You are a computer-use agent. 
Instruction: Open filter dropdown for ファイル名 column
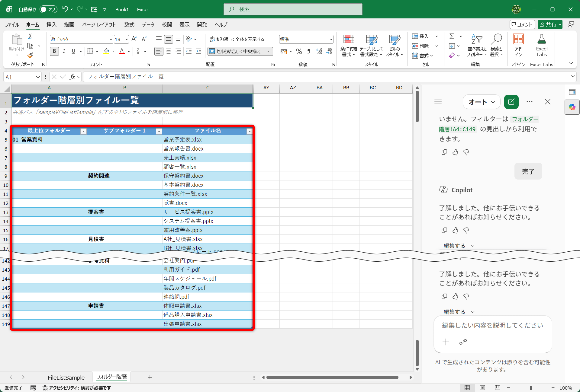[249, 131]
